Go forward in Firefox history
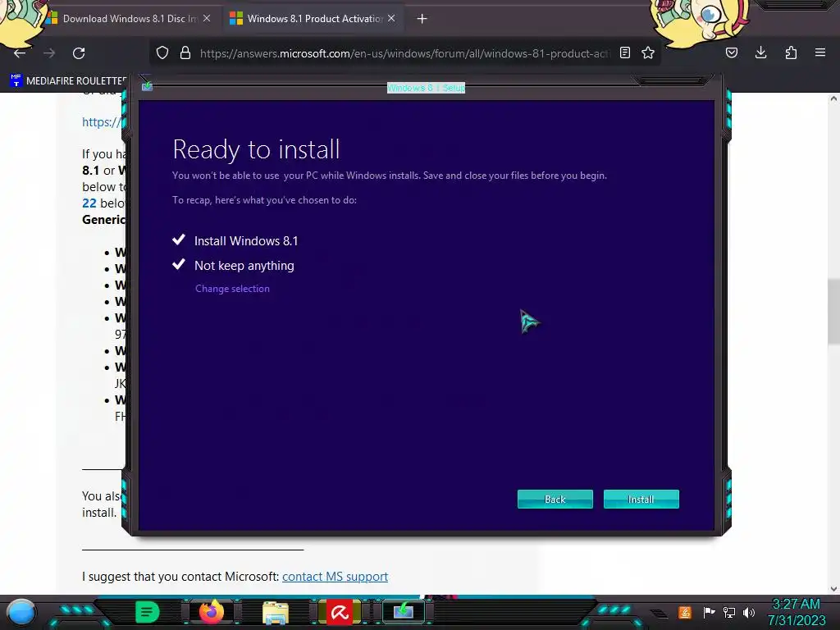This screenshot has width=840, height=630. pos(49,53)
